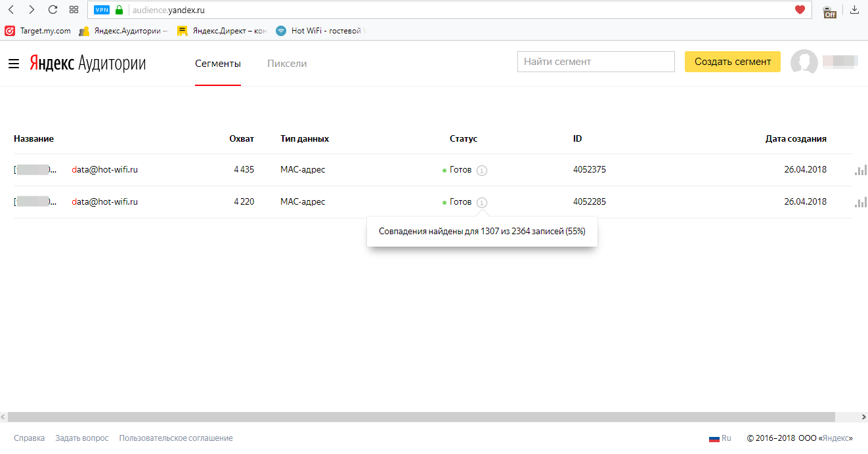Go back with the browser back arrow

pyautogui.click(x=11, y=10)
